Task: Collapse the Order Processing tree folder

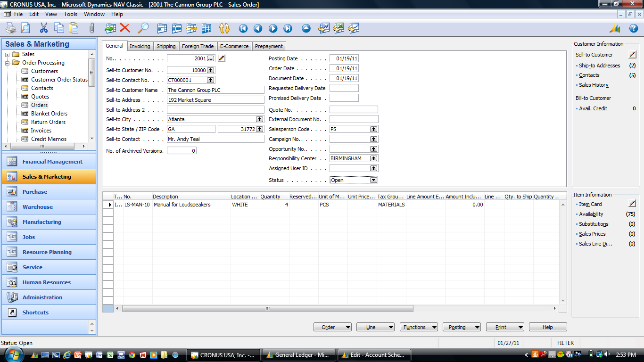Action: pos(8,63)
